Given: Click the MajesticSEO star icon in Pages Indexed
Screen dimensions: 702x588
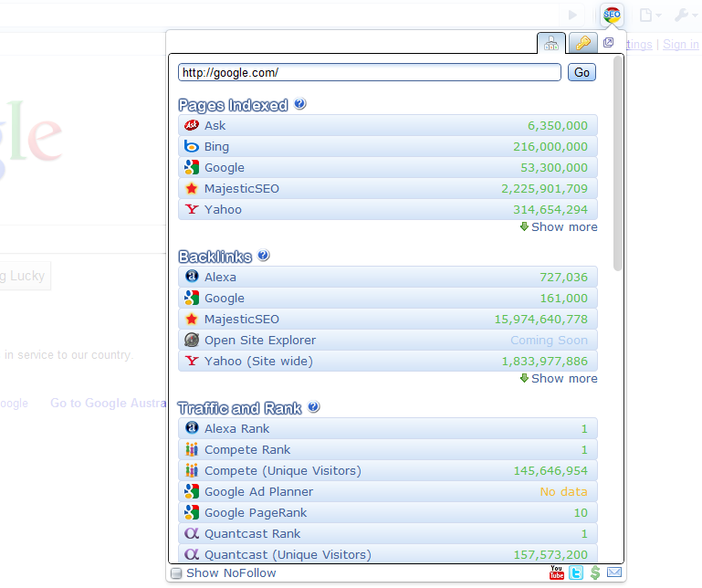Looking at the screenshot, I should [x=192, y=188].
